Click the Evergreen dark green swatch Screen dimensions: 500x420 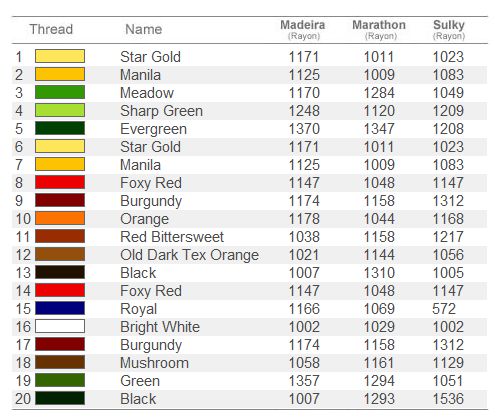60,128
